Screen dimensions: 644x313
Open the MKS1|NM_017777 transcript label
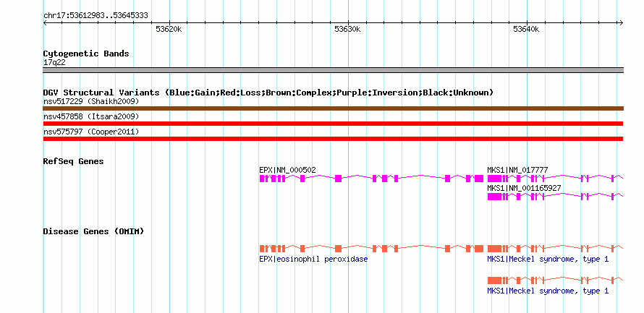[x=517, y=170]
